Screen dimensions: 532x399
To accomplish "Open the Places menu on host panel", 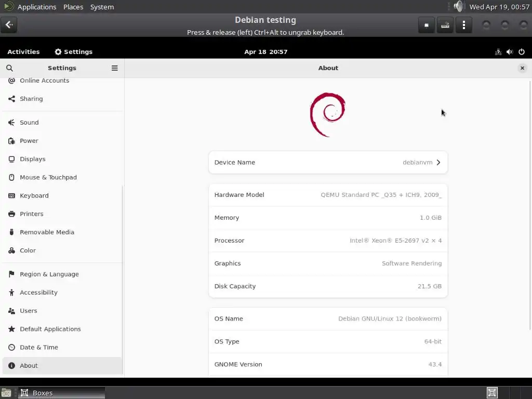I will [x=73, y=7].
